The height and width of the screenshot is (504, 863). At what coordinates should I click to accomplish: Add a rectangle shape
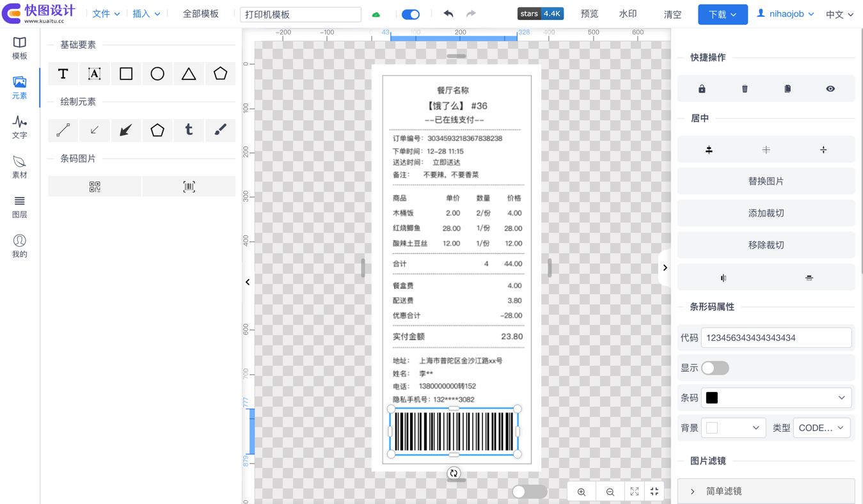coord(126,74)
